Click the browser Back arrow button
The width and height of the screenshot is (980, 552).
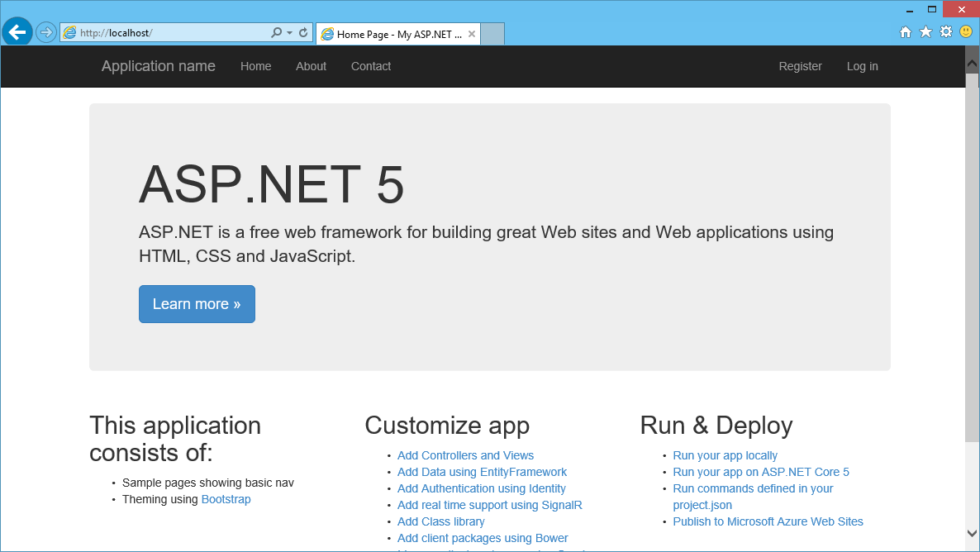(x=17, y=32)
